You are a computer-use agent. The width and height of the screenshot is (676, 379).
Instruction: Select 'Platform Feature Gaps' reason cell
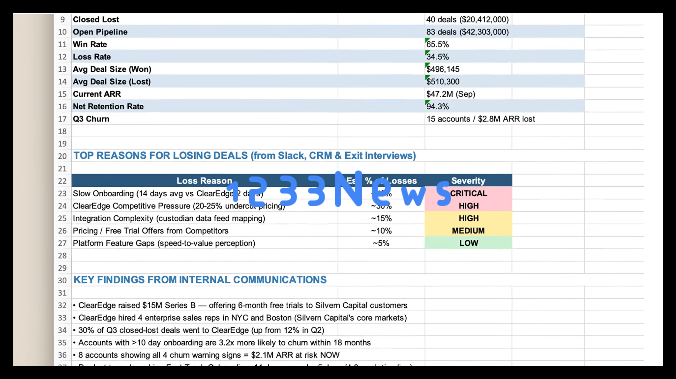point(205,243)
